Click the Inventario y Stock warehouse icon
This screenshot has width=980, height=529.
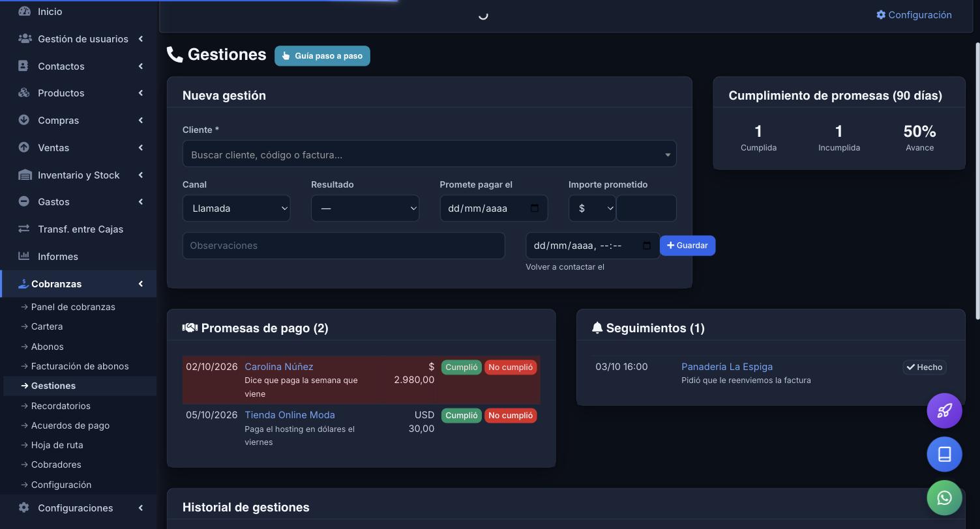point(25,175)
